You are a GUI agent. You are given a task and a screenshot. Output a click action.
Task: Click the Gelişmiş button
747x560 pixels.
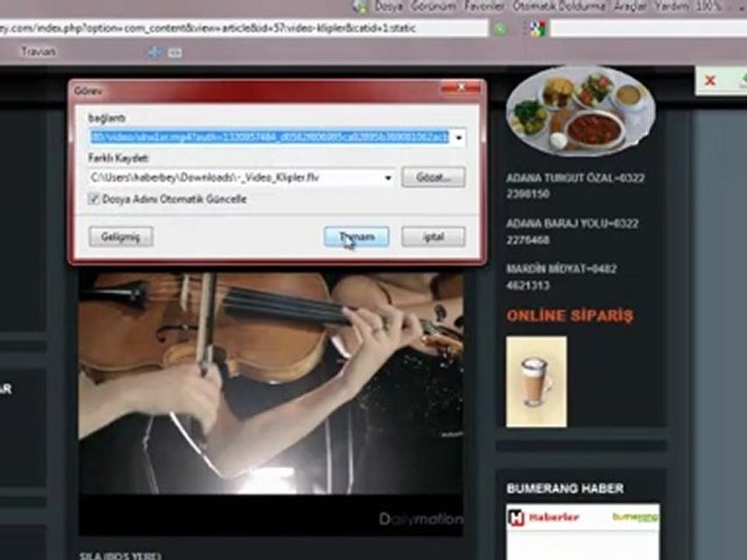click(121, 236)
